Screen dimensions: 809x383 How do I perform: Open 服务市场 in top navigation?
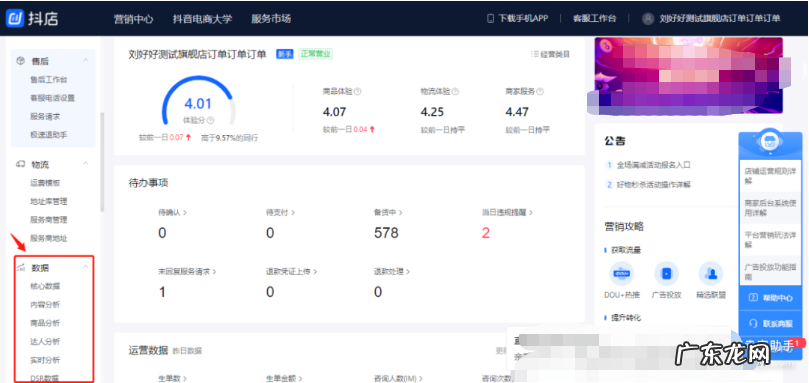(271, 19)
